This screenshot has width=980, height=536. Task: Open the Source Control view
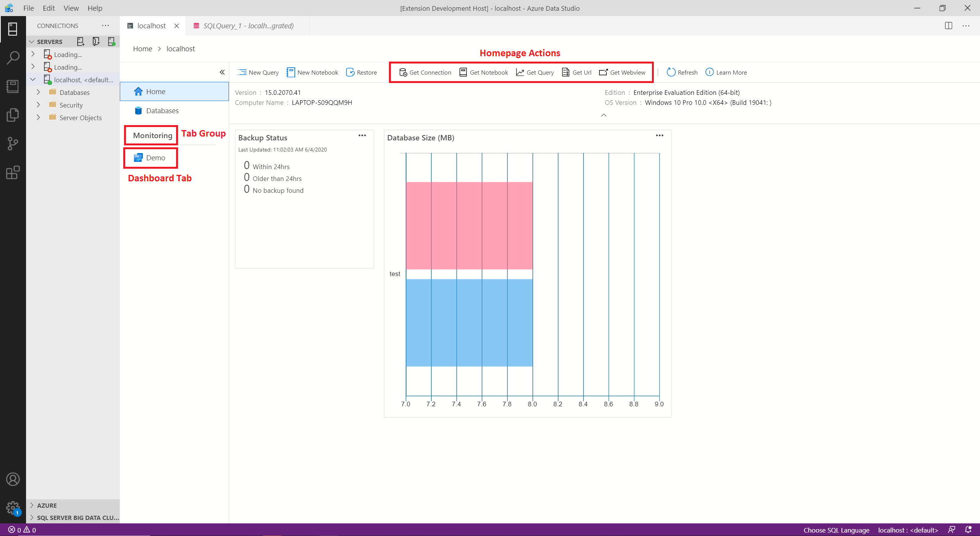[x=13, y=144]
